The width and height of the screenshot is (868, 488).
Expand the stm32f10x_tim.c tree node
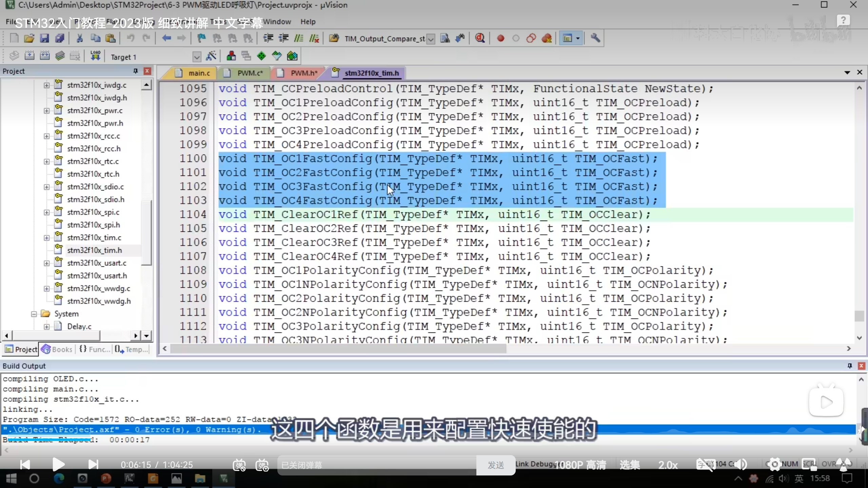pos(46,238)
